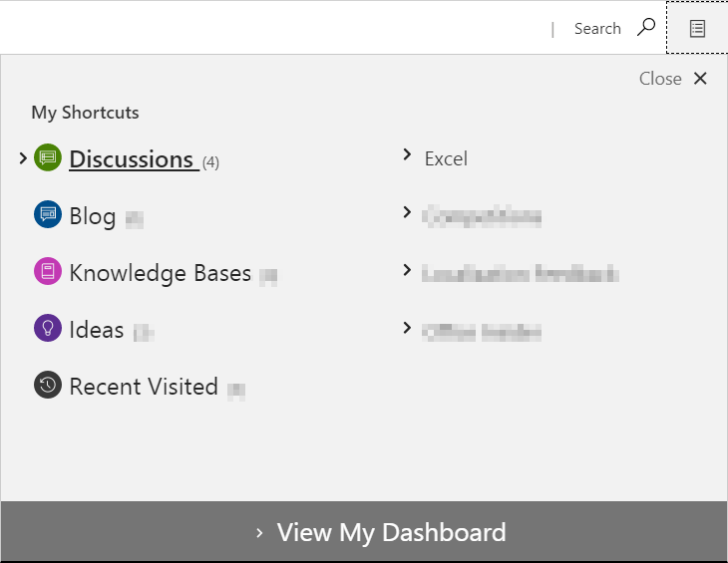Click the purple Ideas lightbulb icon
728x563 pixels.
pos(48,329)
